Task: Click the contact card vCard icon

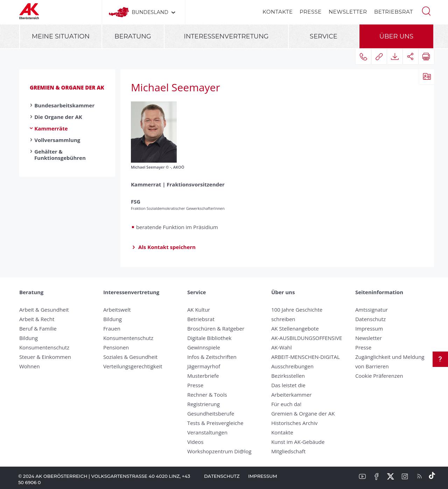Action: click(x=427, y=77)
